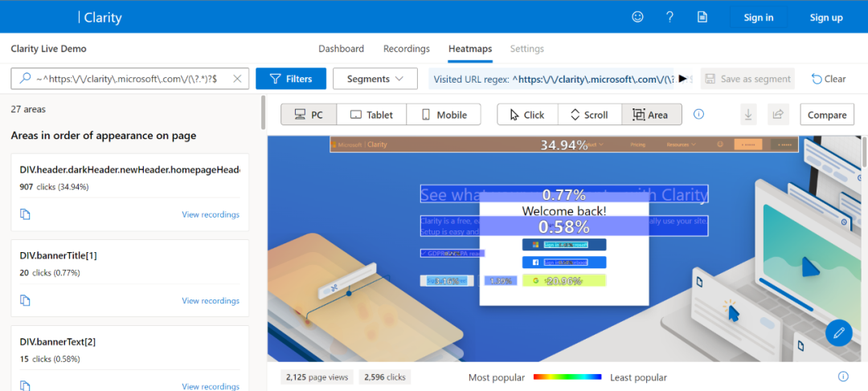Switch to the Recordings tab
Image resolution: width=868 pixels, height=391 pixels.
pos(407,49)
